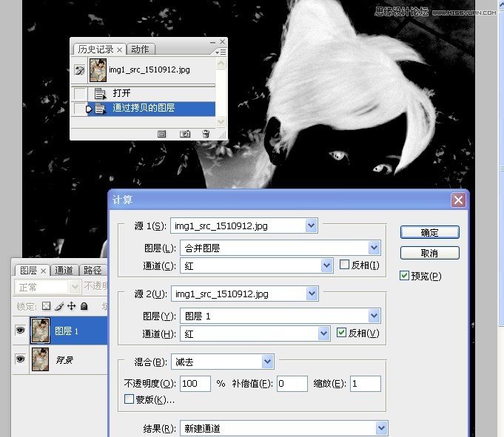The width and height of the screenshot is (504, 437).
Task: Open the 源 2(U) document dropdown
Action: [312, 294]
